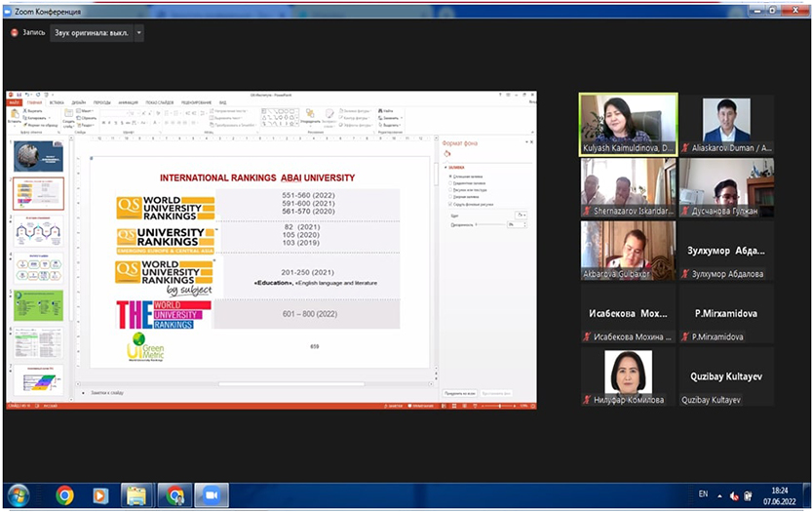Click the Zoom icon in Windows taskbar
Screen dimensions: 812x512
[209, 495]
